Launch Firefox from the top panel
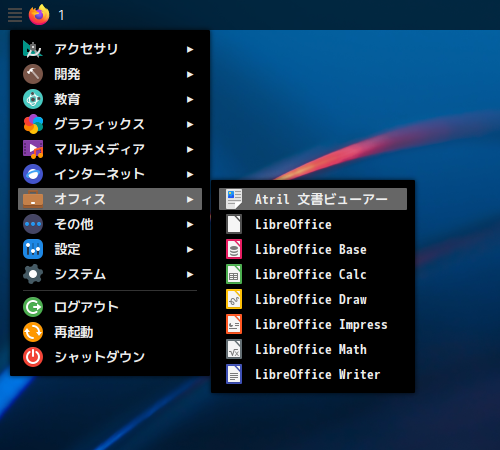The image size is (500, 450). click(x=39, y=15)
